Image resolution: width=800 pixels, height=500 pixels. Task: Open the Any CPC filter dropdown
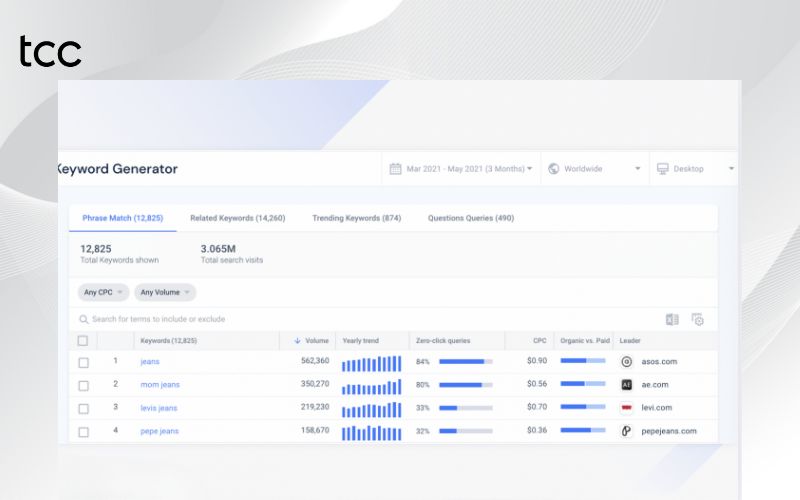(104, 293)
